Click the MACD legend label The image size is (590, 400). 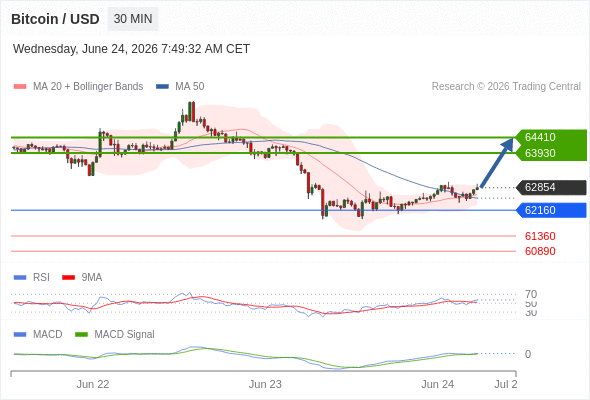pyautogui.click(x=48, y=335)
